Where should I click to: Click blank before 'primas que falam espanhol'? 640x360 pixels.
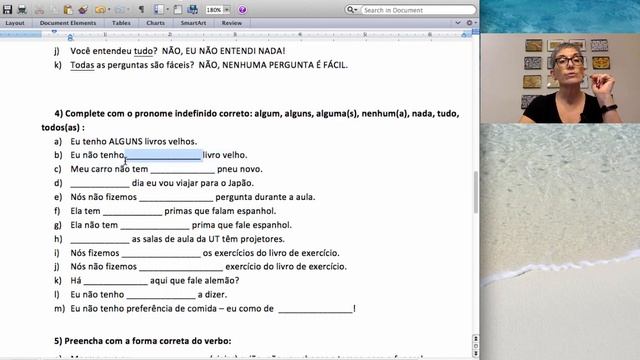[133, 211]
